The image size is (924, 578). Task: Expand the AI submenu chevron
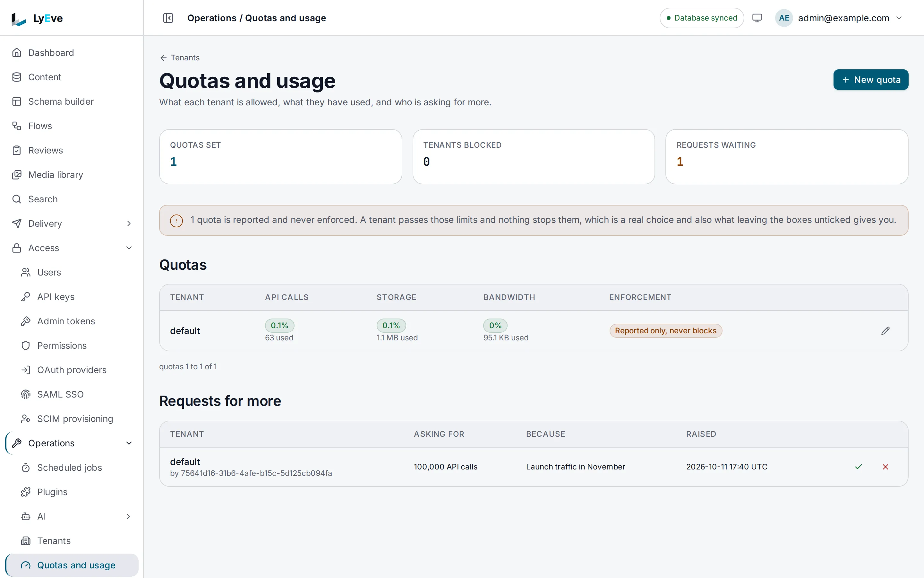pyautogui.click(x=129, y=516)
